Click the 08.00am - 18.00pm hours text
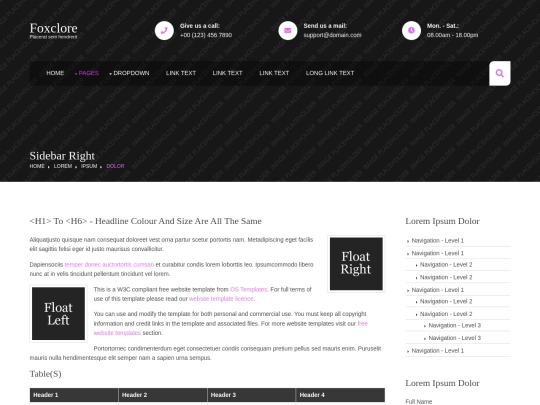Image resolution: width=540 pixels, height=405 pixels. click(452, 35)
